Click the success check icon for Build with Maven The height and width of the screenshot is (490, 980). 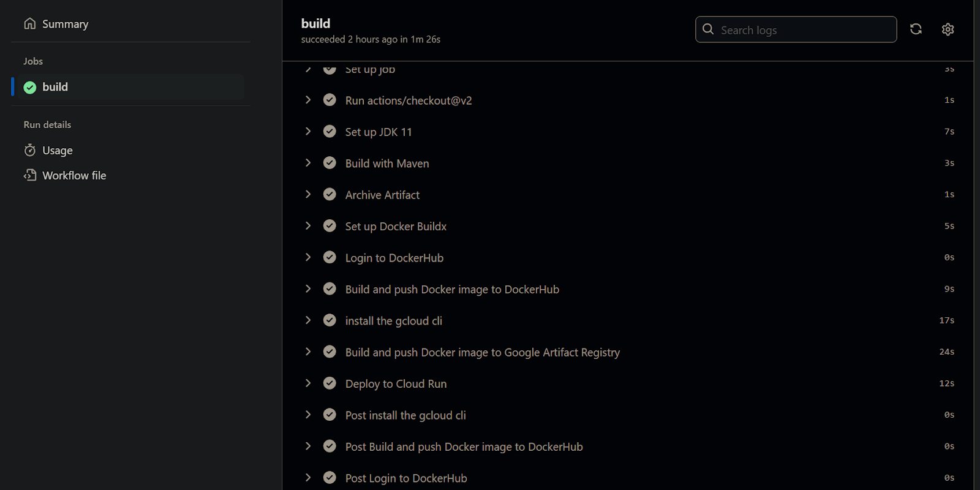330,163
